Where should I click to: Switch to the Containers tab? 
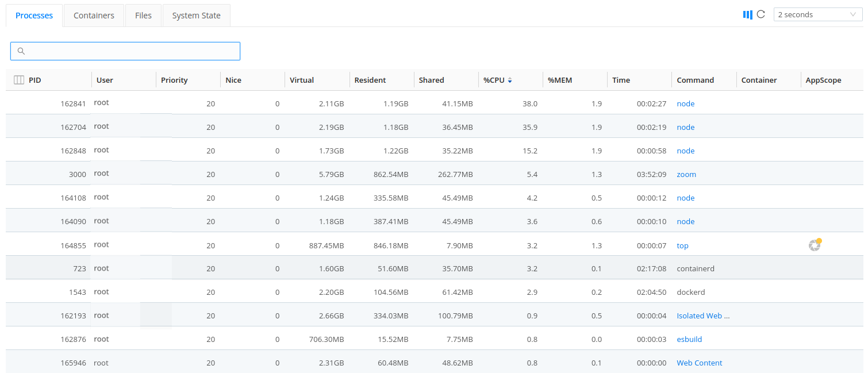pos(94,16)
